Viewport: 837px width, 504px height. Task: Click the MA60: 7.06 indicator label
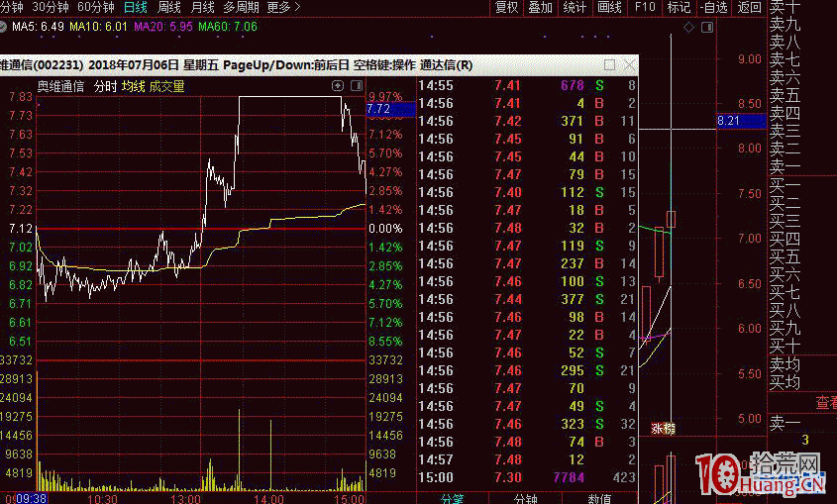coord(228,26)
